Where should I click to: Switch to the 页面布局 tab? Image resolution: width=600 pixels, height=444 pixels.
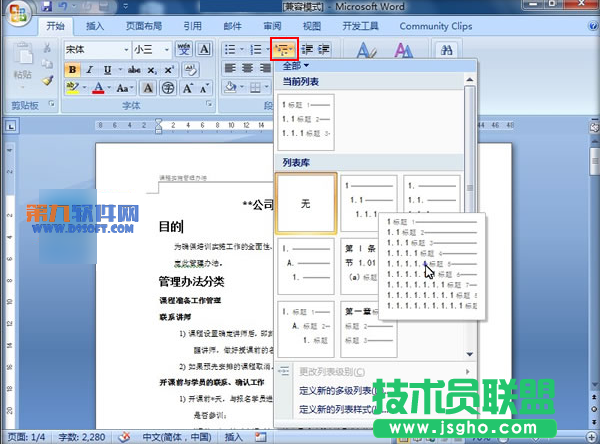144,26
